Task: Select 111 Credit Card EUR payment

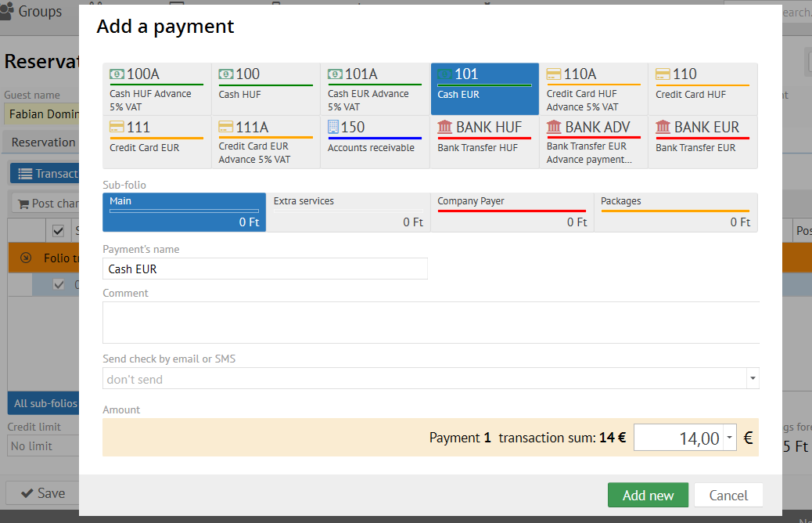Action: 156,142
